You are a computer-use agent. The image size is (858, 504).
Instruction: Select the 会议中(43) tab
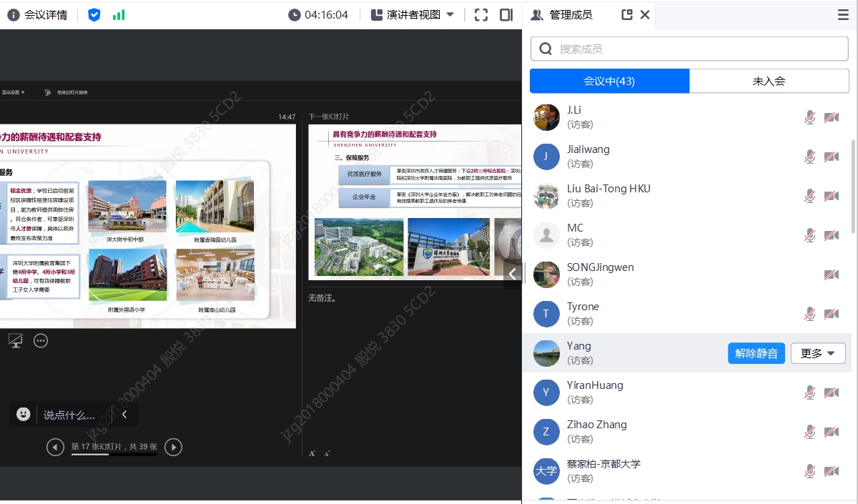coord(609,81)
